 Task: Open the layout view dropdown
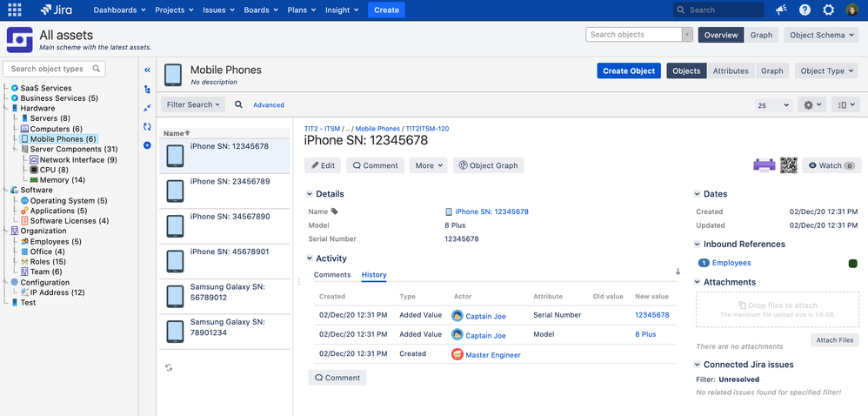[x=845, y=104]
